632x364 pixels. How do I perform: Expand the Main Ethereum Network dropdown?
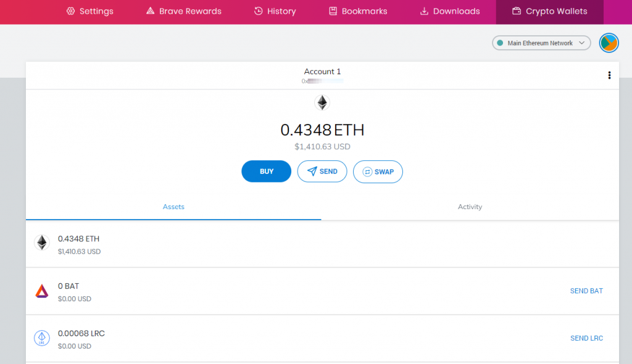point(541,43)
